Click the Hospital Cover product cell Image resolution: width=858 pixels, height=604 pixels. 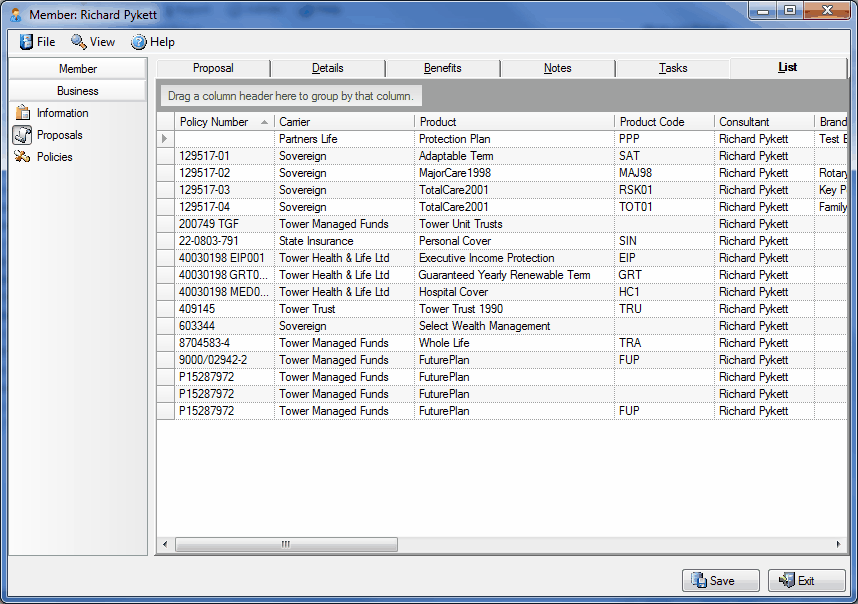click(x=514, y=292)
